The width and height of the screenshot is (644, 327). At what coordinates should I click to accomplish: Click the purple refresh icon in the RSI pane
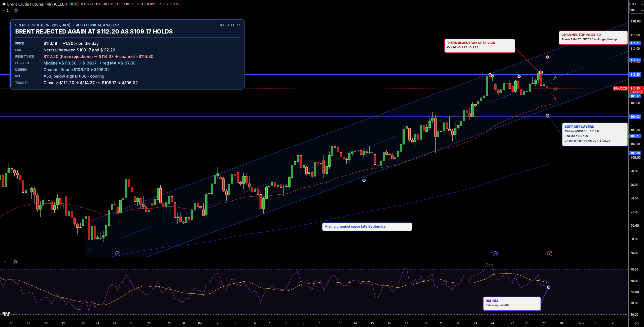coord(15,262)
